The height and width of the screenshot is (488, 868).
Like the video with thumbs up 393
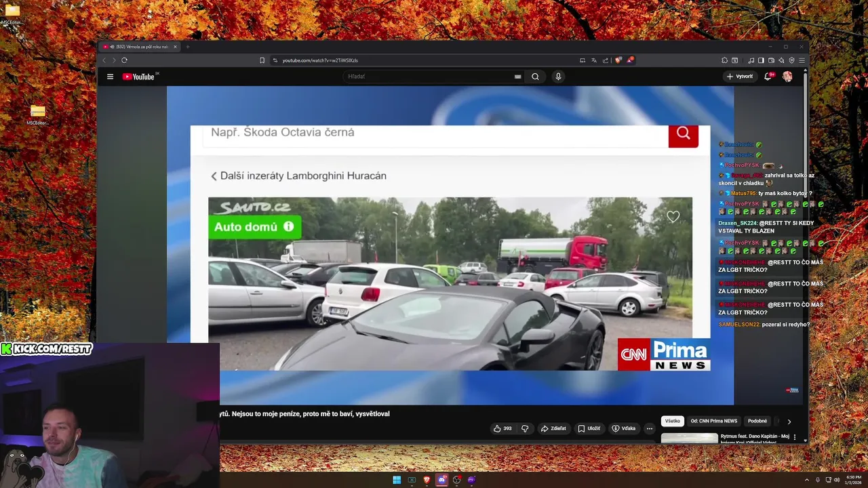[502, 428]
